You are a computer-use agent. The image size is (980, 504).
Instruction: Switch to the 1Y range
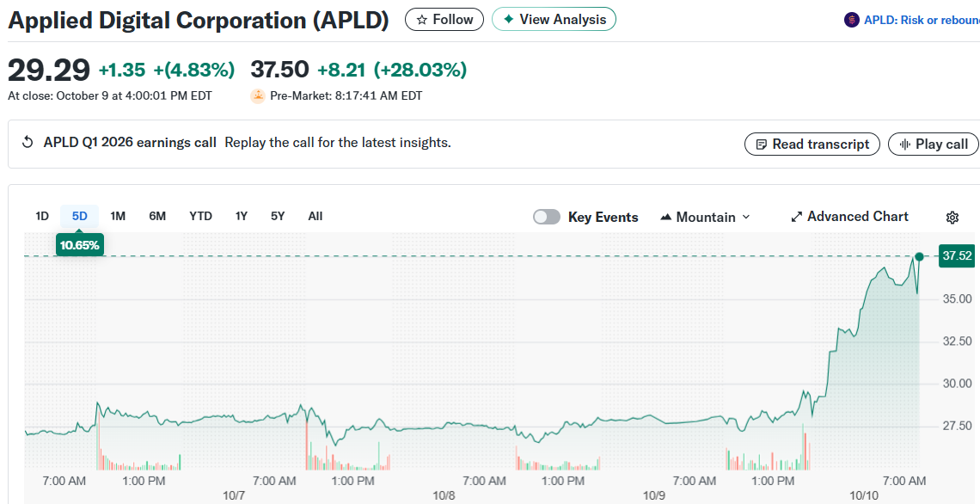coord(242,216)
